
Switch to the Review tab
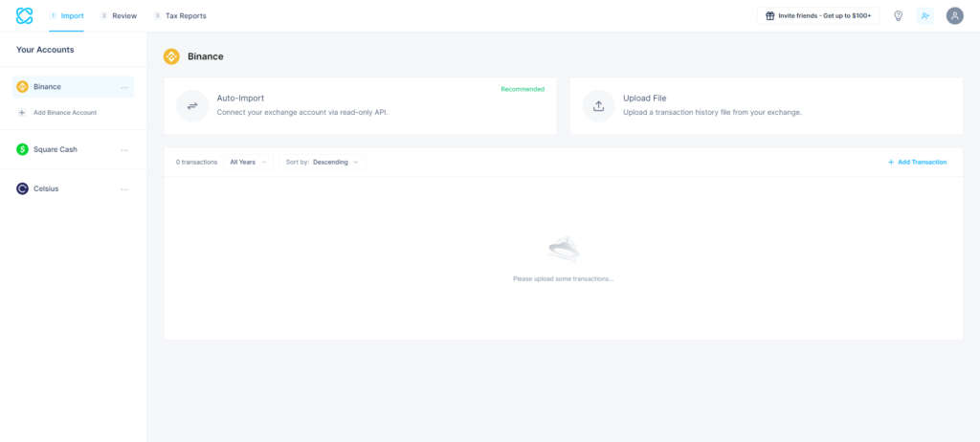coord(119,15)
